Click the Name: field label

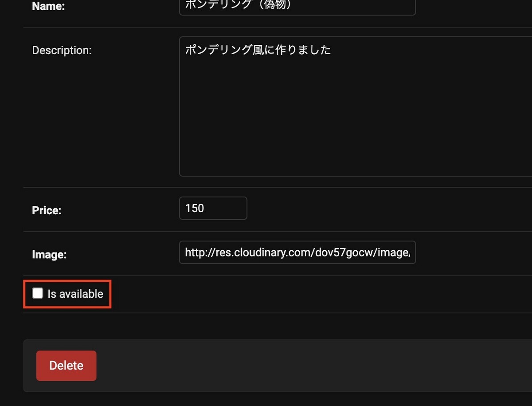(x=48, y=6)
